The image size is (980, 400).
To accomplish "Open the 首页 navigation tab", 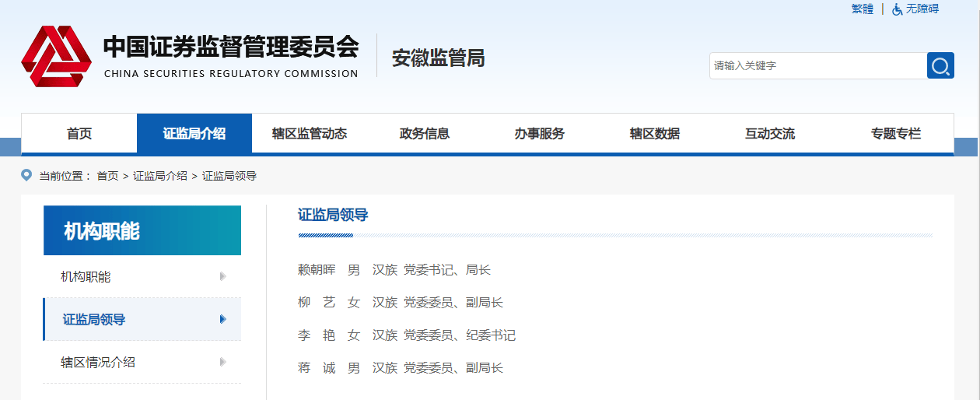I will click(x=79, y=134).
